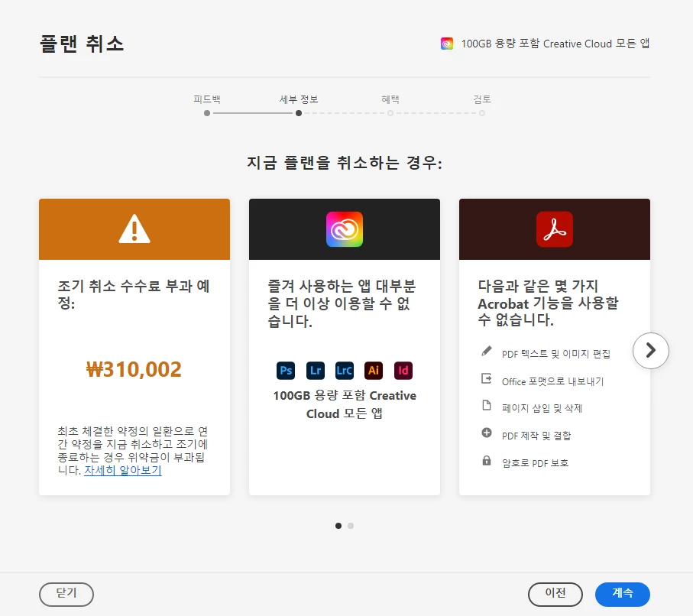Image resolution: width=693 pixels, height=616 pixels.
Task: Advance the carousel with the right chevron
Action: (x=650, y=351)
